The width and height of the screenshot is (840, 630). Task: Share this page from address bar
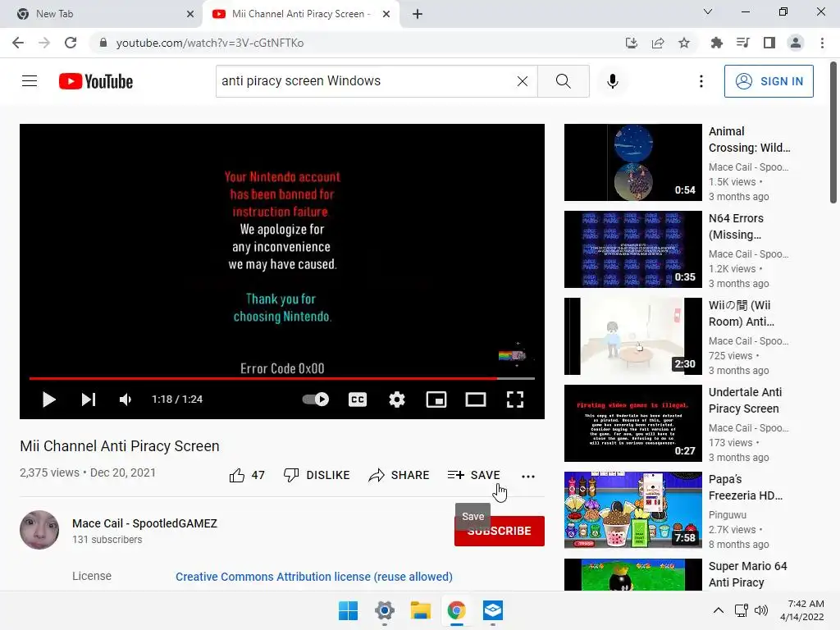pyautogui.click(x=658, y=43)
